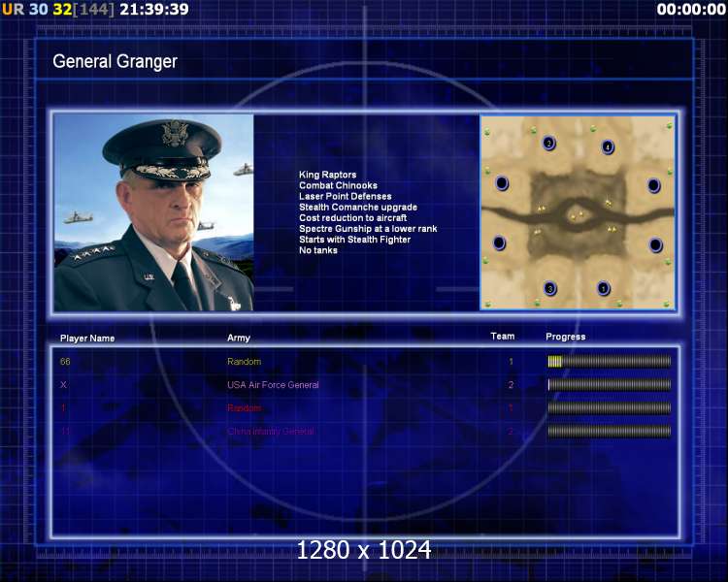Click start position 1 on the map
The image size is (728, 582).
(603, 288)
